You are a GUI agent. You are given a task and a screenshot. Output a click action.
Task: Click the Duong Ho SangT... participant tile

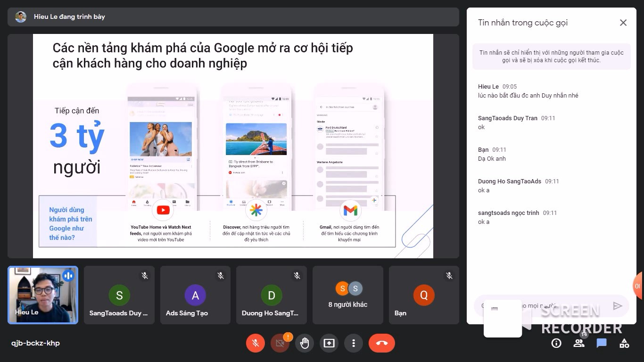[x=272, y=295]
